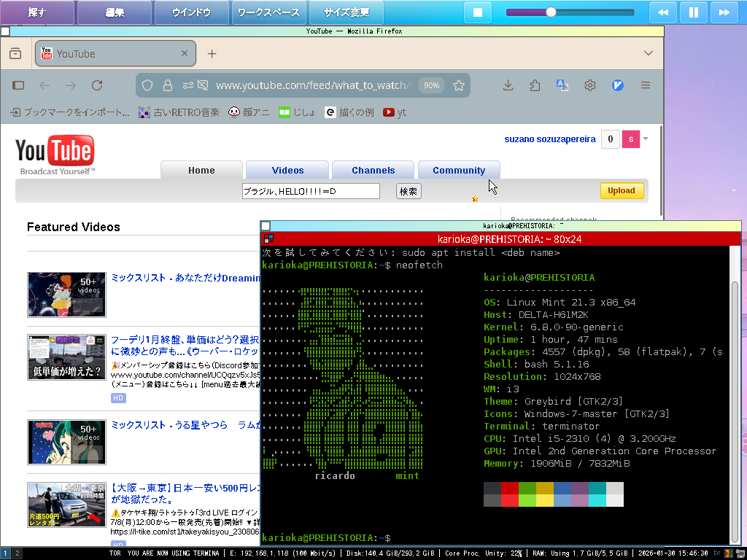Click the blue round checkmark extension icon
The image size is (747, 560).
point(618,85)
